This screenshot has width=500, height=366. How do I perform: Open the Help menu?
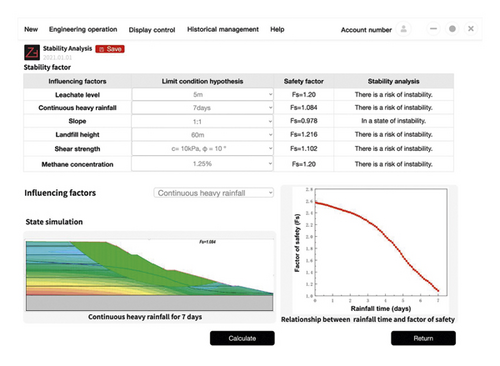(x=277, y=29)
